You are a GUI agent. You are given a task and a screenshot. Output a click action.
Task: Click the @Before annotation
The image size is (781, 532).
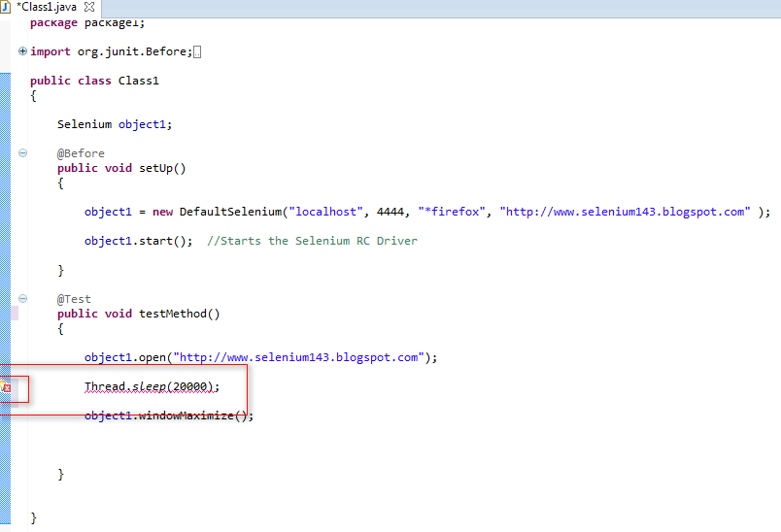81,153
